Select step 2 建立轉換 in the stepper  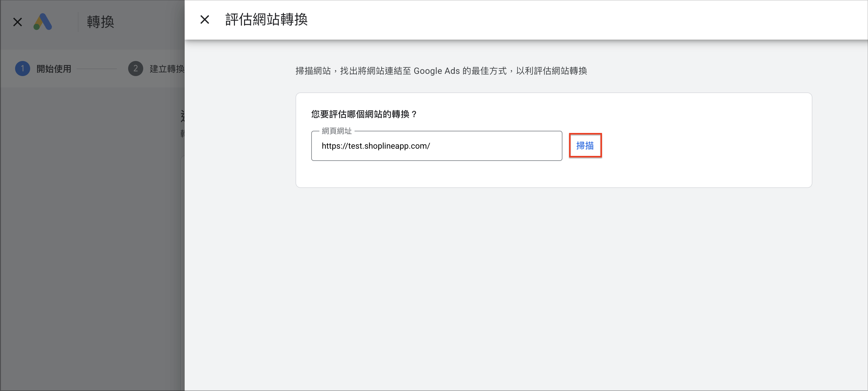click(x=156, y=69)
